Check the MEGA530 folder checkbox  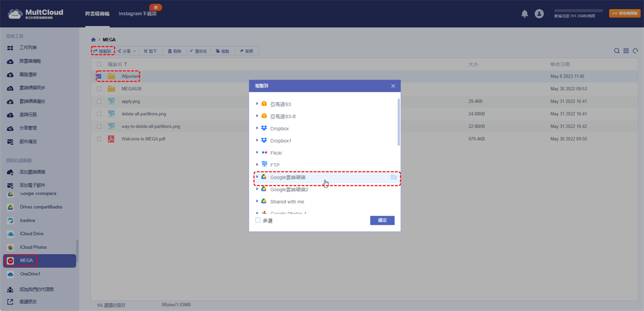coord(99,88)
